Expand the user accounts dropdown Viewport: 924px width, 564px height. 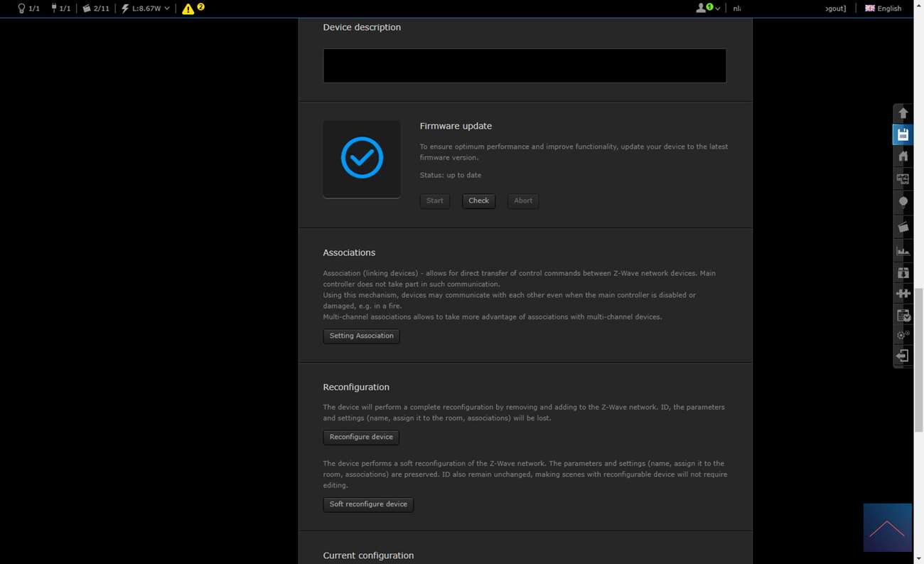(707, 9)
